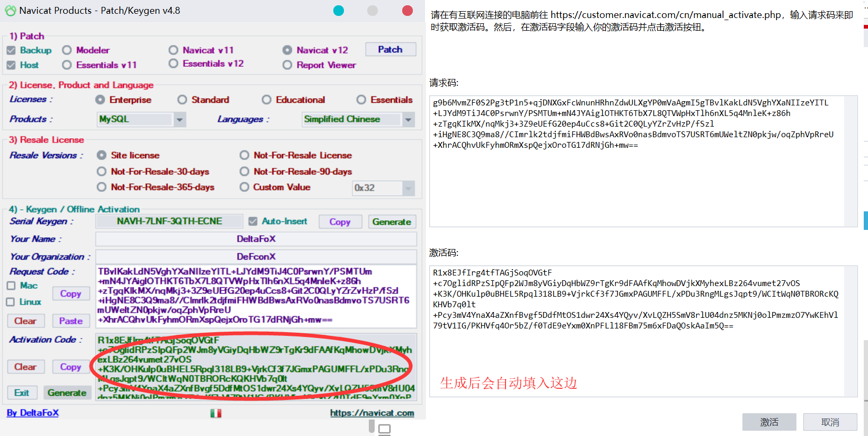Select Report Viewer radio button
Viewport: 868px width, 436px height.
[287, 65]
